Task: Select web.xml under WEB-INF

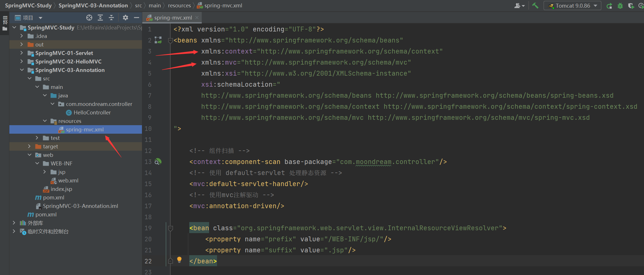Action: point(68,180)
